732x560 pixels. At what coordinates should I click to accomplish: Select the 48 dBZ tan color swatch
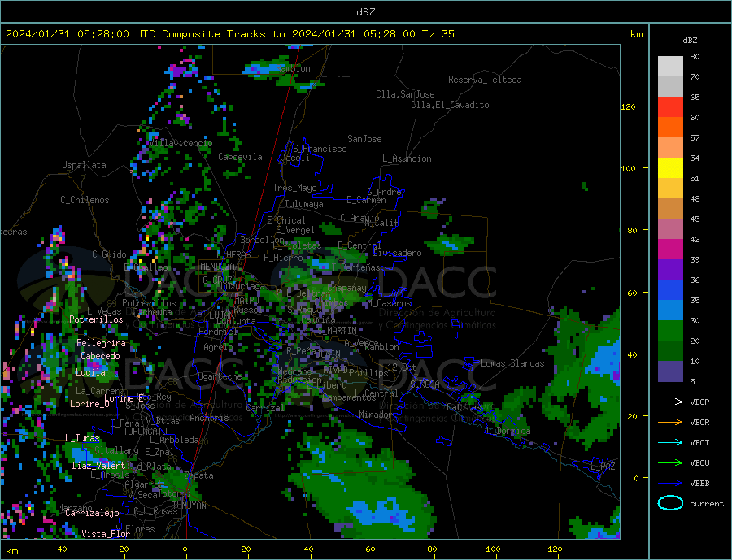(670, 209)
